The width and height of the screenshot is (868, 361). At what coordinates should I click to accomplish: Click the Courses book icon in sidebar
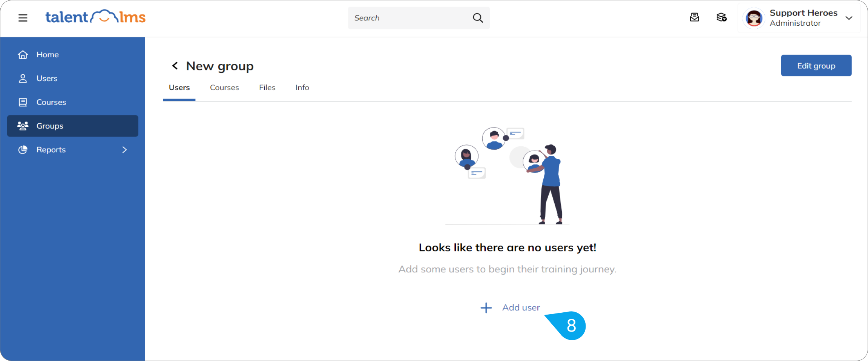(23, 102)
